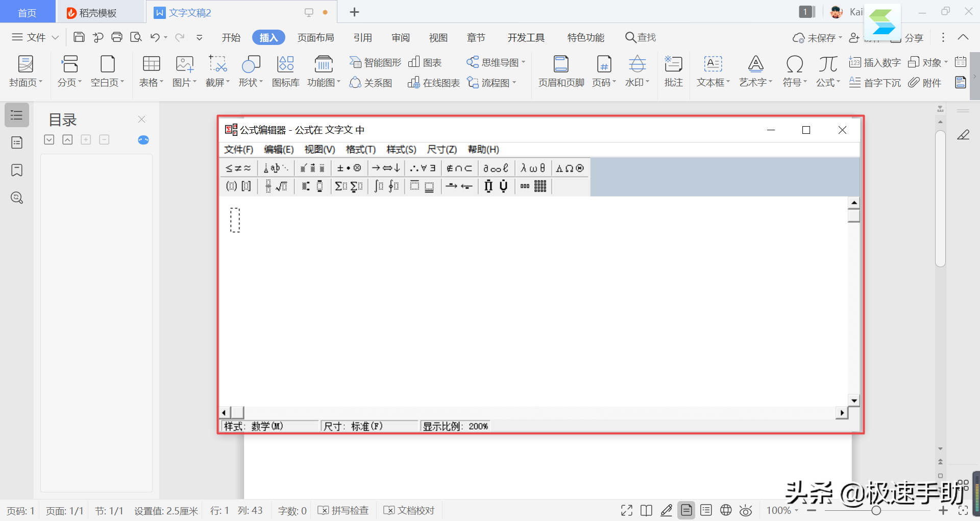
Task: Click the zoom slider handle in status bar
Action: [876, 510]
